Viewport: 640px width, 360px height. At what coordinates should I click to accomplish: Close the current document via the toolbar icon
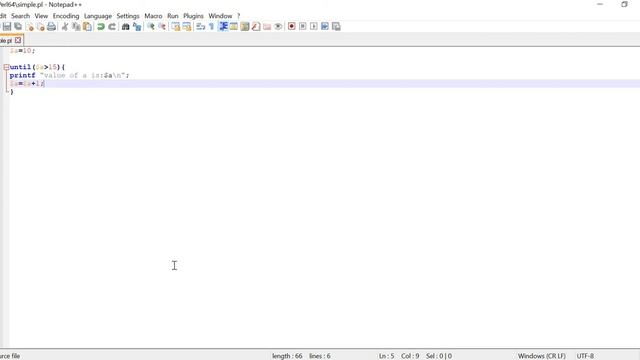[29, 27]
